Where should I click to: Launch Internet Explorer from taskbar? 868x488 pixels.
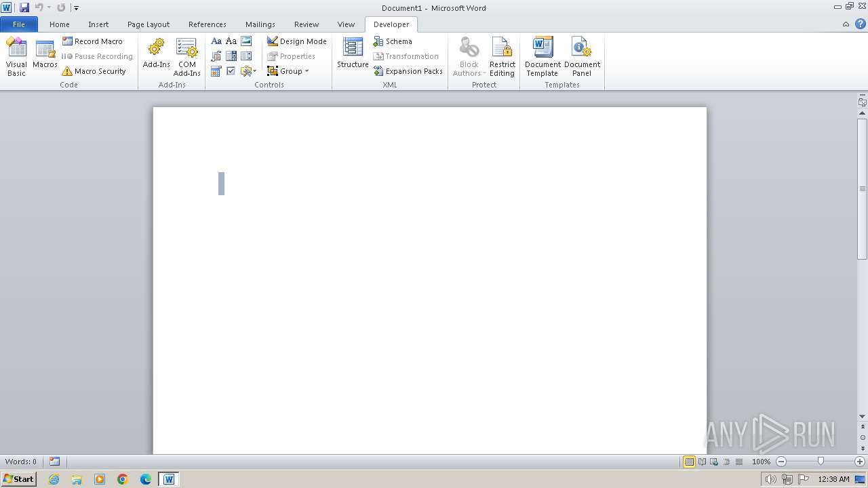click(54, 479)
